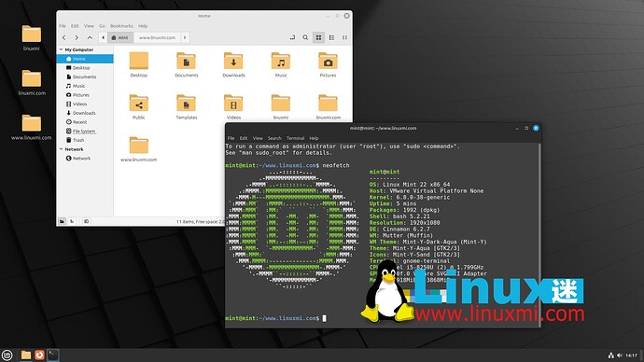Show places in the Nemo status bar
This screenshot has height=362, width=644.
coord(62,221)
